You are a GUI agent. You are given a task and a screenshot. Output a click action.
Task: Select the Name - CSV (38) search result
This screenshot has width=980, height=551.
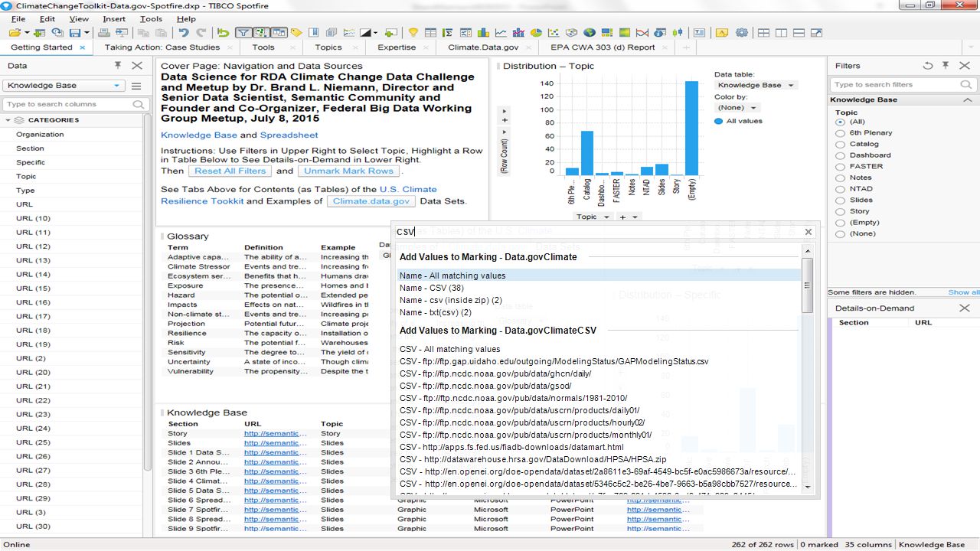coord(431,288)
